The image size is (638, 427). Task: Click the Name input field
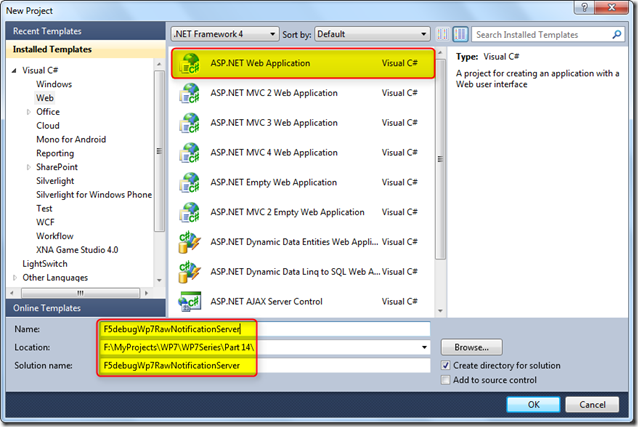pos(265,329)
